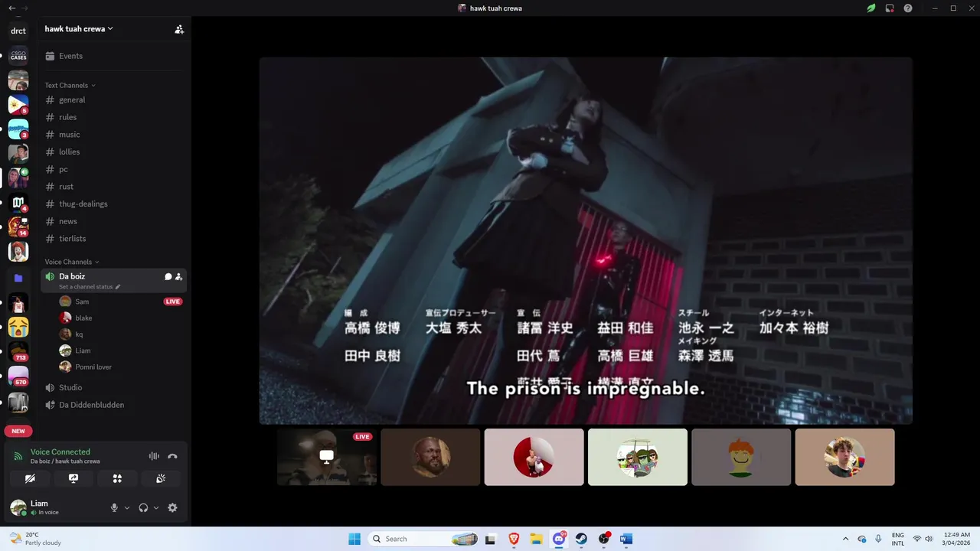This screenshot has height=551, width=980.
Task: Go back with the arrow at top-left
Action: coord(11,8)
